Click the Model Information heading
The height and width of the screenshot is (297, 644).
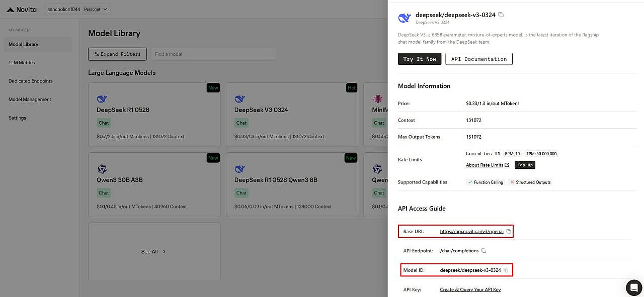point(424,86)
